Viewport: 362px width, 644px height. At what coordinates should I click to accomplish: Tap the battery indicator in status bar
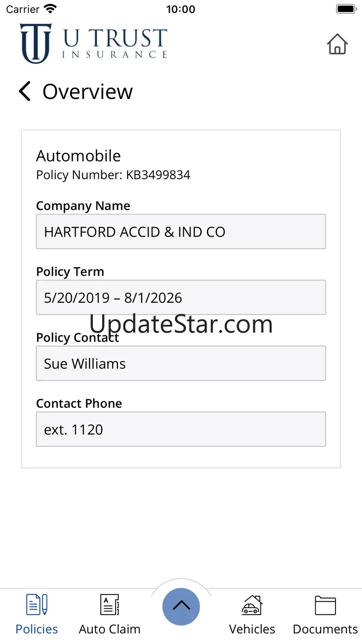pyautogui.click(x=346, y=9)
